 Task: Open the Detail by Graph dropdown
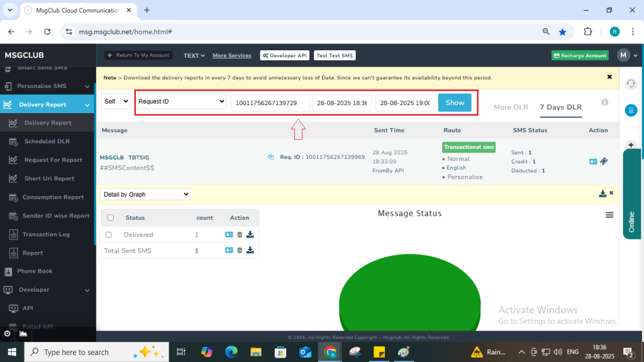pyautogui.click(x=145, y=194)
